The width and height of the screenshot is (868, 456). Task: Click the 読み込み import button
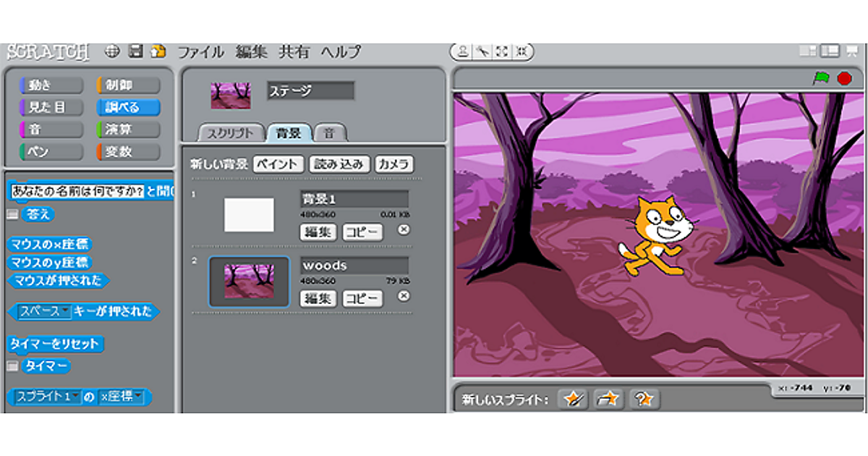pyautogui.click(x=340, y=164)
